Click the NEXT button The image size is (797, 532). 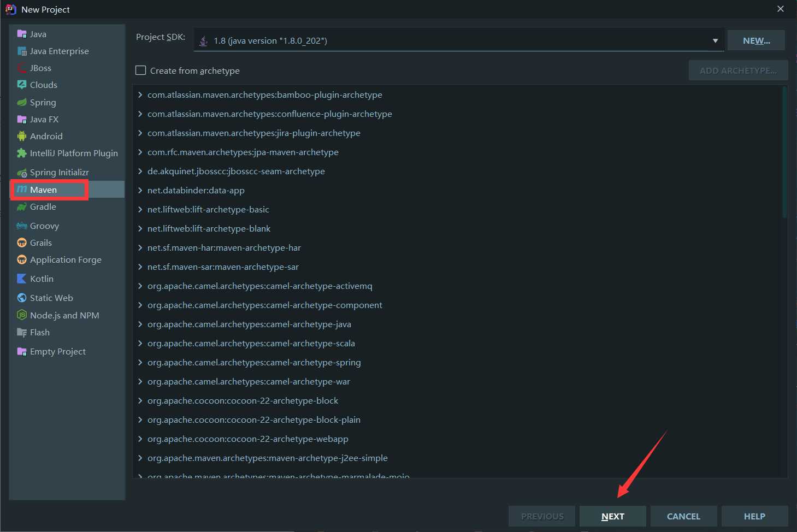click(x=612, y=516)
